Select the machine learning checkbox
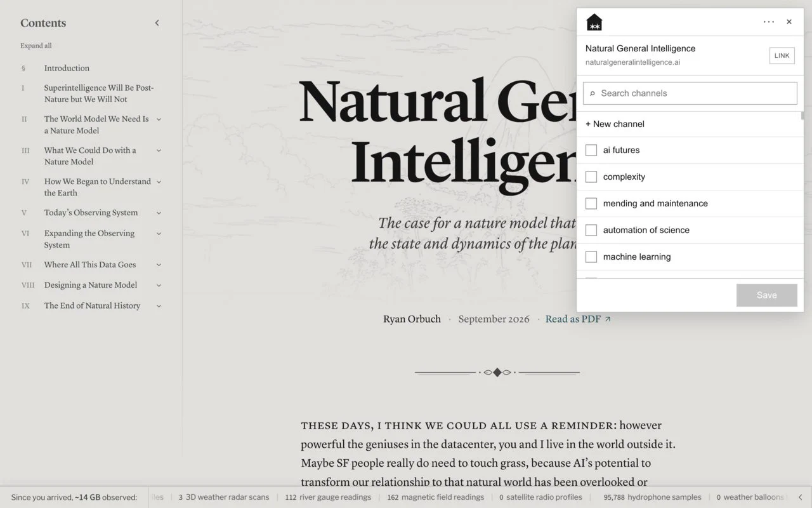This screenshot has width=812, height=508. 591,257
